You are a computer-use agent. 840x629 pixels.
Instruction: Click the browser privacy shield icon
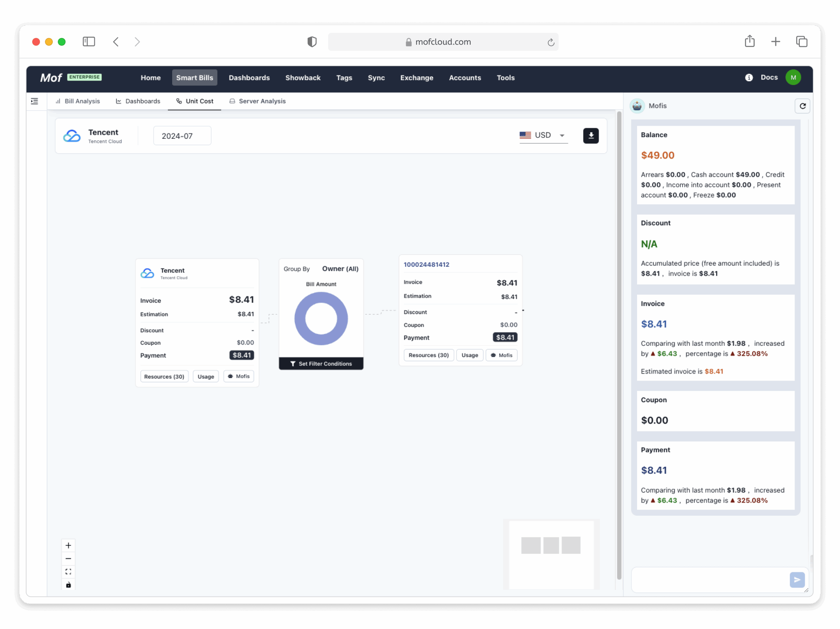pyautogui.click(x=312, y=42)
